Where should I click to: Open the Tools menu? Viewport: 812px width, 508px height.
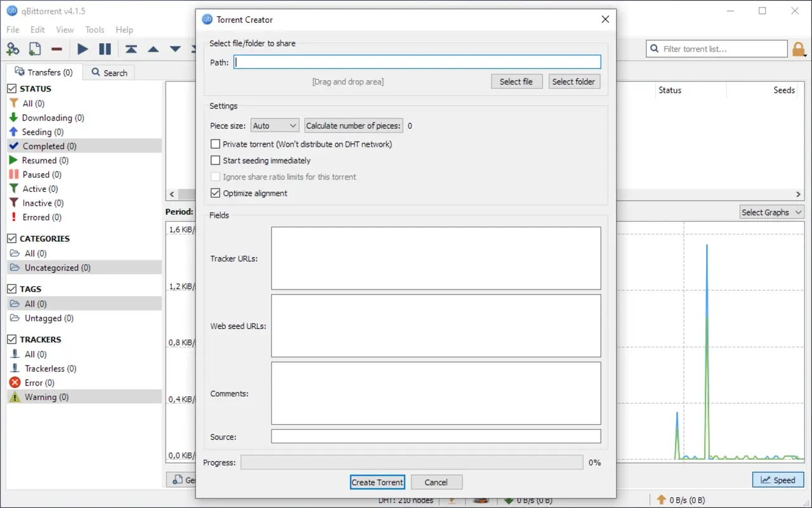click(95, 29)
